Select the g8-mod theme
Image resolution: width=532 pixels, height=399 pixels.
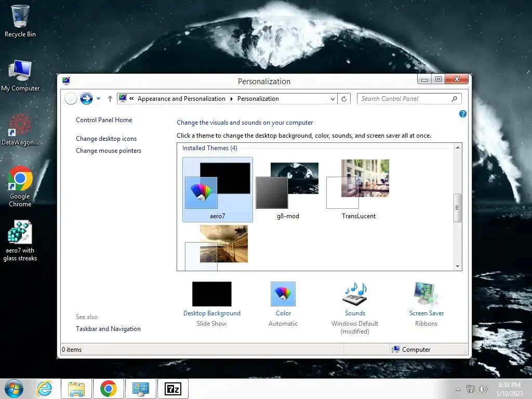click(288, 190)
